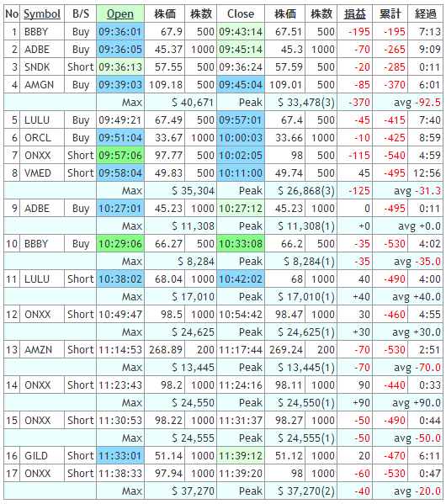446x504 pixels.
Task: Sort by the Open column header
Action: coord(120,13)
